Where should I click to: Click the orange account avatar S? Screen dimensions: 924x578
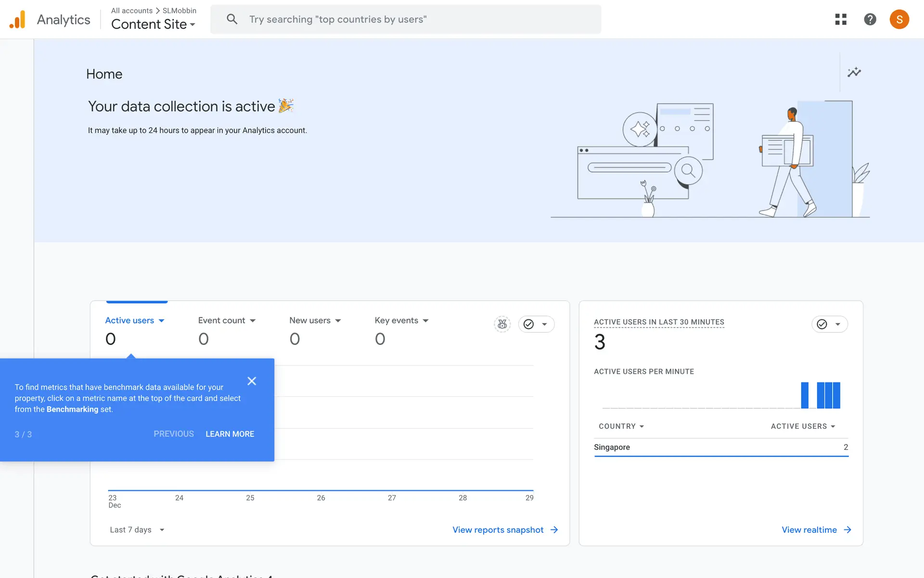[x=898, y=19]
